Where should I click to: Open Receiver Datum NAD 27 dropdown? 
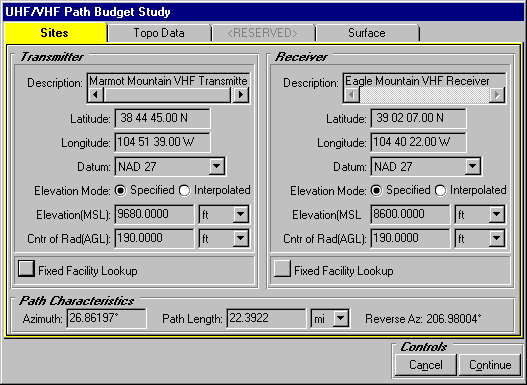[473, 166]
